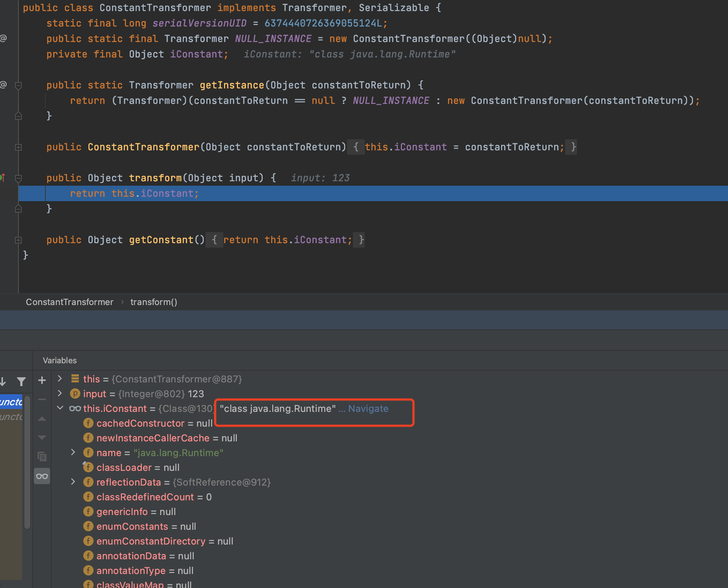Click the inline iConstant value hint
Screen dimensions: 728x588
click(x=350, y=54)
